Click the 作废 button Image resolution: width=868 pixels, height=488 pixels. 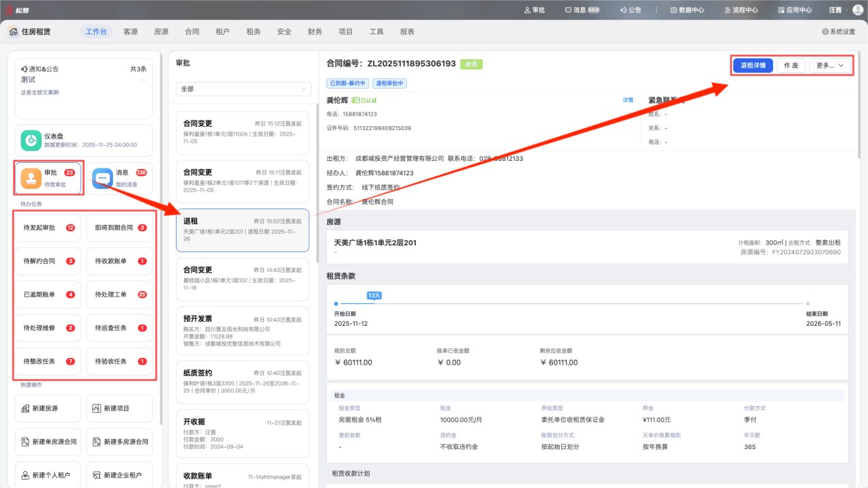tap(791, 65)
